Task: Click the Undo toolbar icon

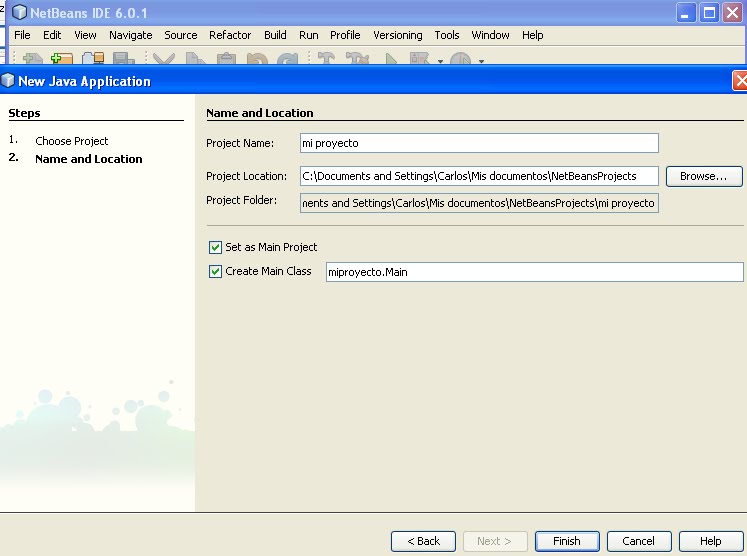Action: [x=257, y=59]
